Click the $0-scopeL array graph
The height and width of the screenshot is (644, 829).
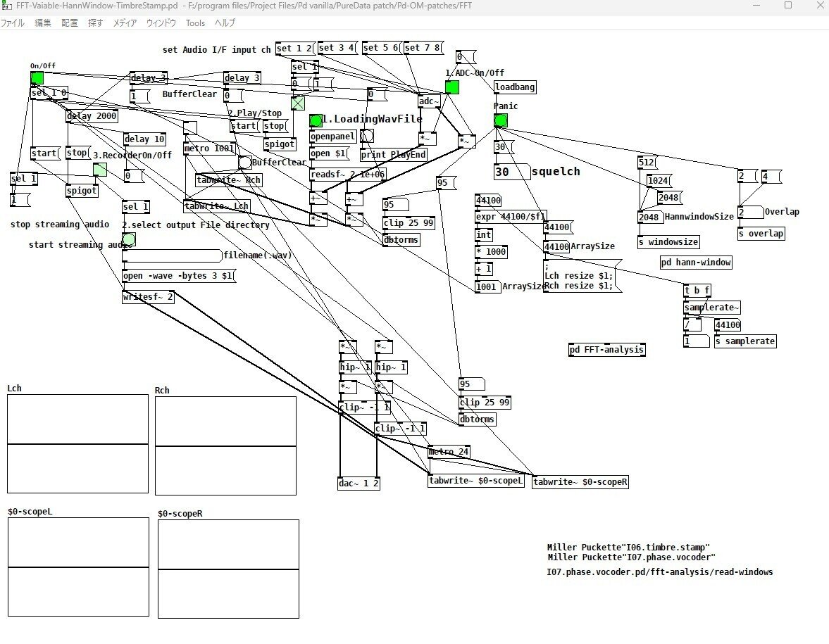pos(78,567)
